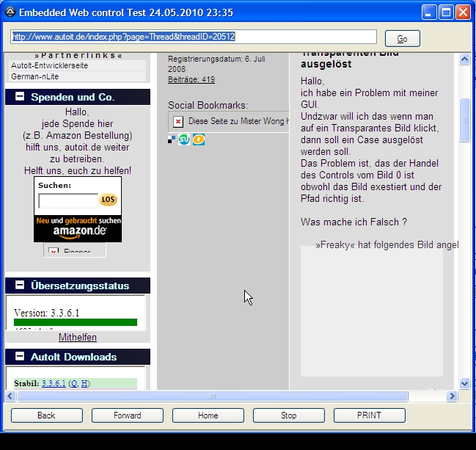The width and height of the screenshot is (476, 450).
Task: Collapse the Spenden und Co. section
Action: click(x=19, y=97)
